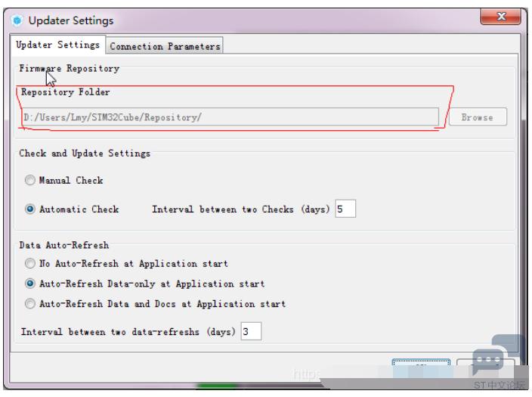This screenshot has width=532, height=397.
Task: Click the STM32Cube icon in title bar
Action: click(17, 20)
